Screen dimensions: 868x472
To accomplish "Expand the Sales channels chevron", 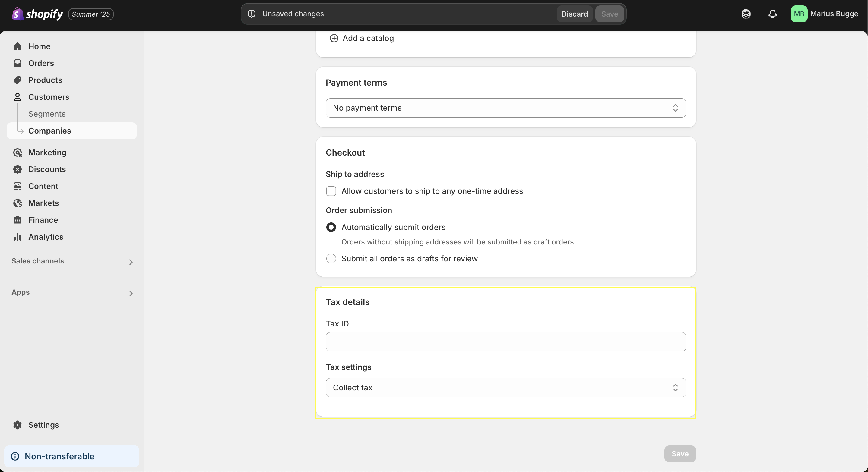I will click(x=131, y=262).
